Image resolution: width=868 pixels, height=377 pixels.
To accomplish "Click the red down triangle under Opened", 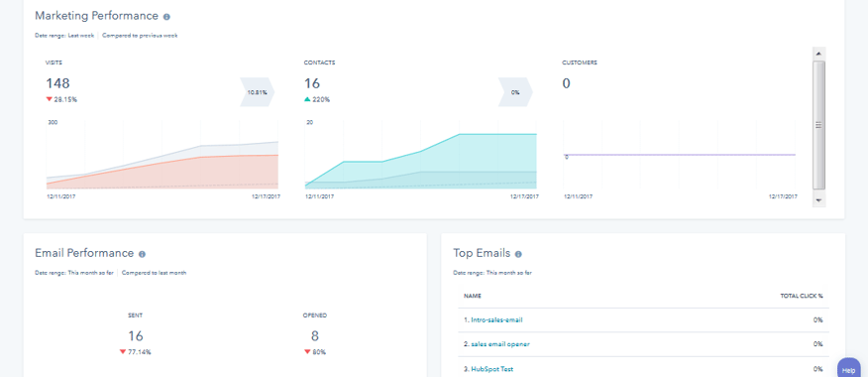I will pos(307,352).
